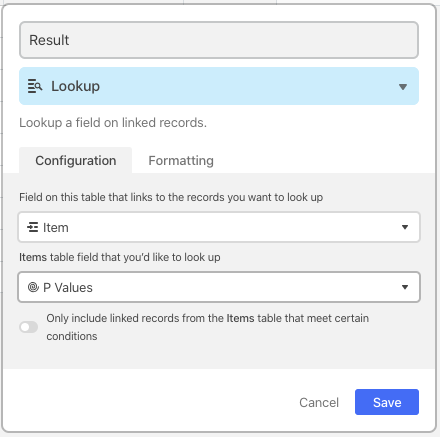440x437 pixels.
Task: Cancel the field editing dialog
Action: pos(319,402)
